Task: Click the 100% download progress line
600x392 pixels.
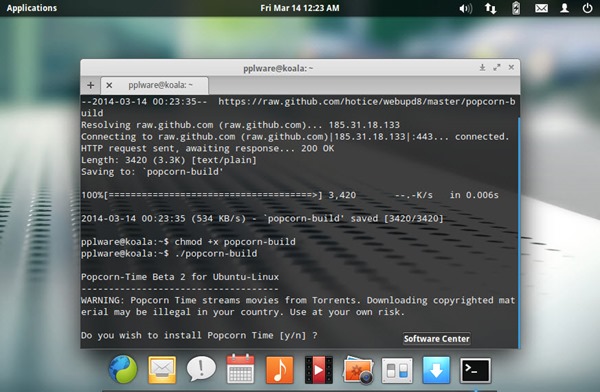Action: 290,195
